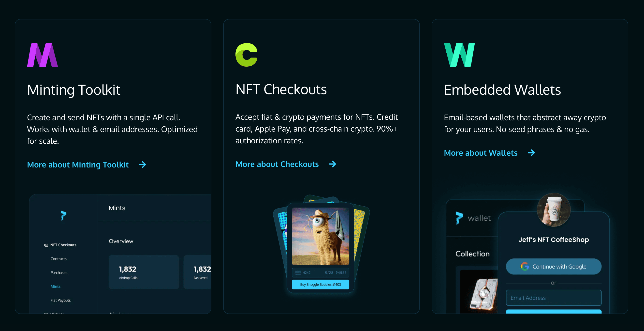Click the teal W Wallets logo
Image resolution: width=644 pixels, height=331 pixels.
[459, 55]
